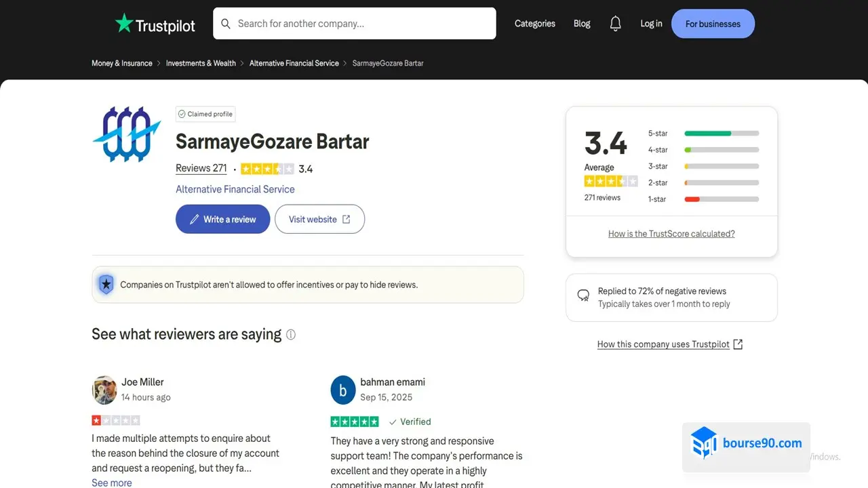Click the Investments & Wealth breadcrumb

tap(201, 63)
